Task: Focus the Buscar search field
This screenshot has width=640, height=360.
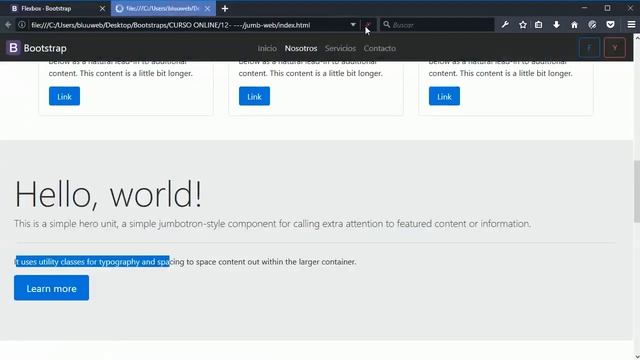Action: pyautogui.click(x=437, y=25)
